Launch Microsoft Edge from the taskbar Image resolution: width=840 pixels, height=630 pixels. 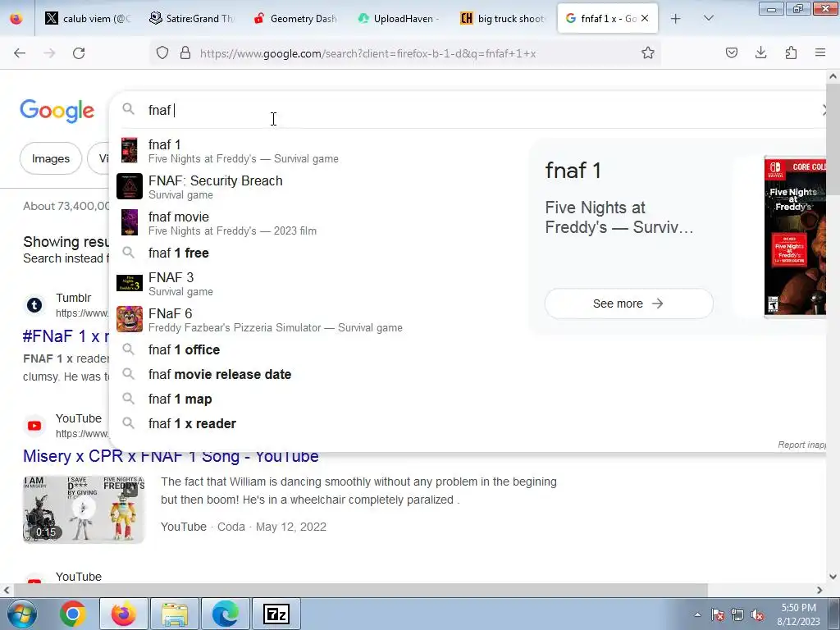point(226,614)
